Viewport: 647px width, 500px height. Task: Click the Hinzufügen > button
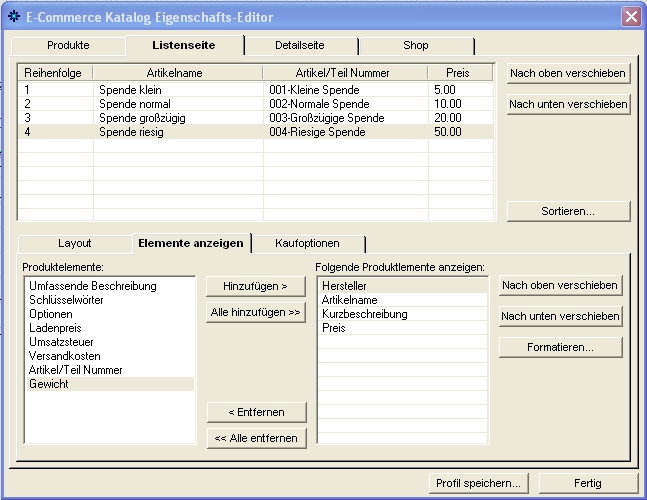click(x=255, y=286)
